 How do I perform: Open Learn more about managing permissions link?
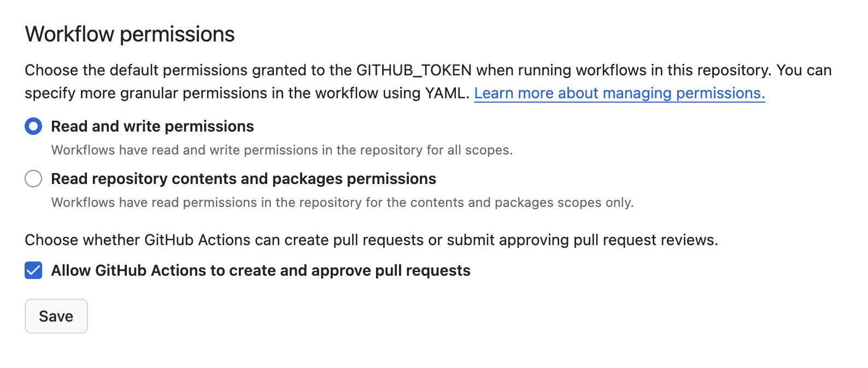click(619, 93)
